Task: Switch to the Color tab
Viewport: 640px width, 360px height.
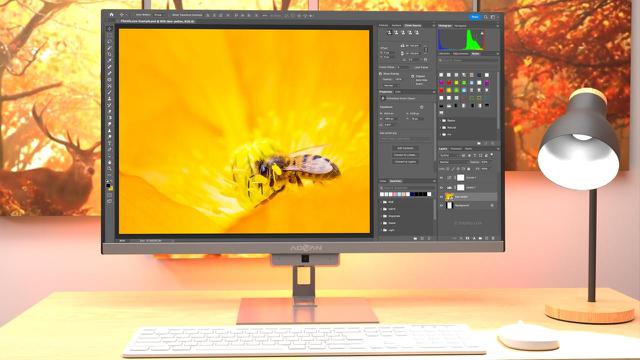Action: click(x=383, y=181)
